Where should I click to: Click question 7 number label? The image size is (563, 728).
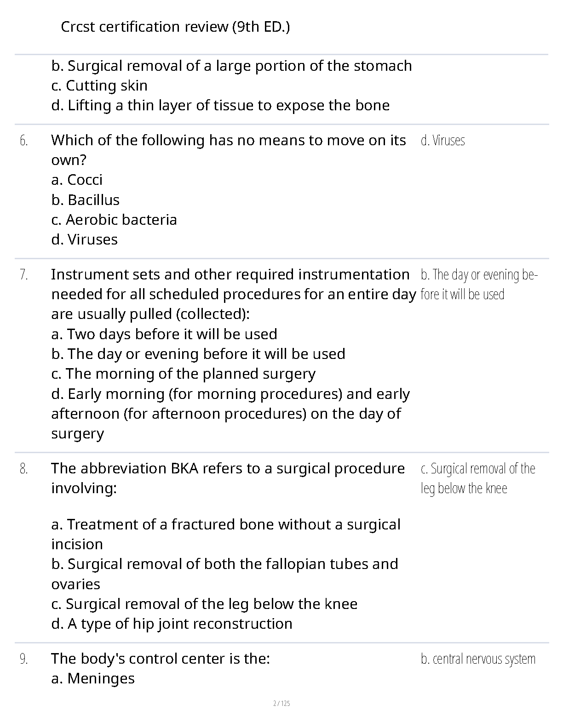[24, 275]
